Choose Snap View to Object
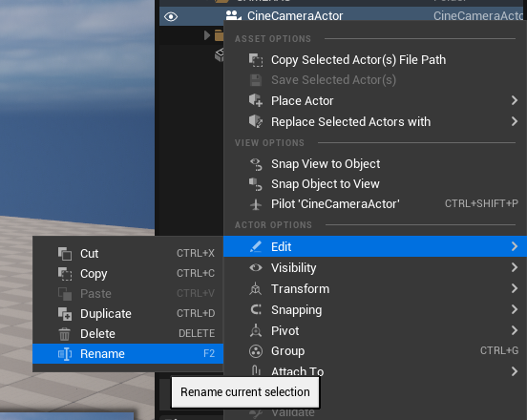Viewport: 527px width, 420px height. tap(375, 164)
